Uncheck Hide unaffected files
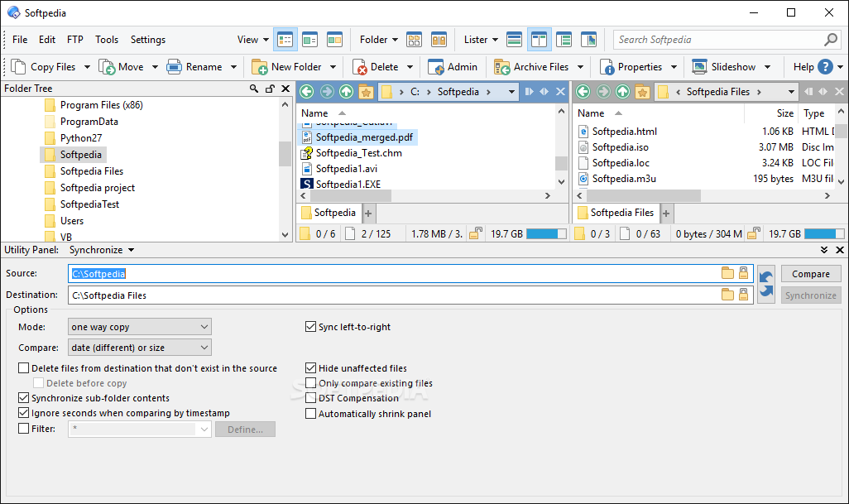 (311, 368)
